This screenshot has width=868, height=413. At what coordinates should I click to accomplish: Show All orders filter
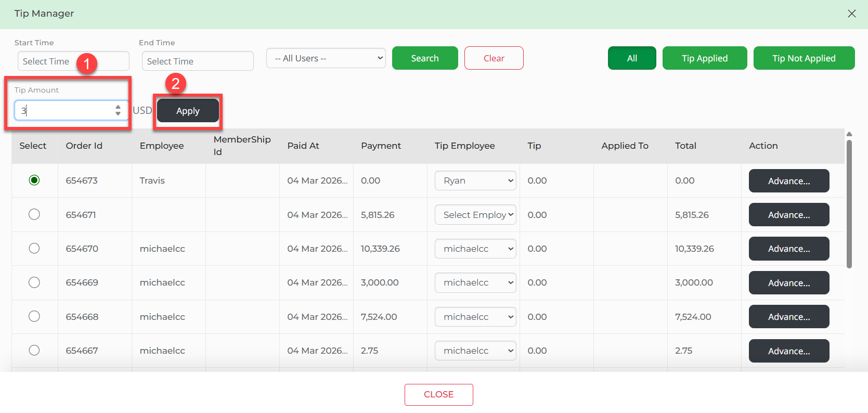click(x=632, y=58)
